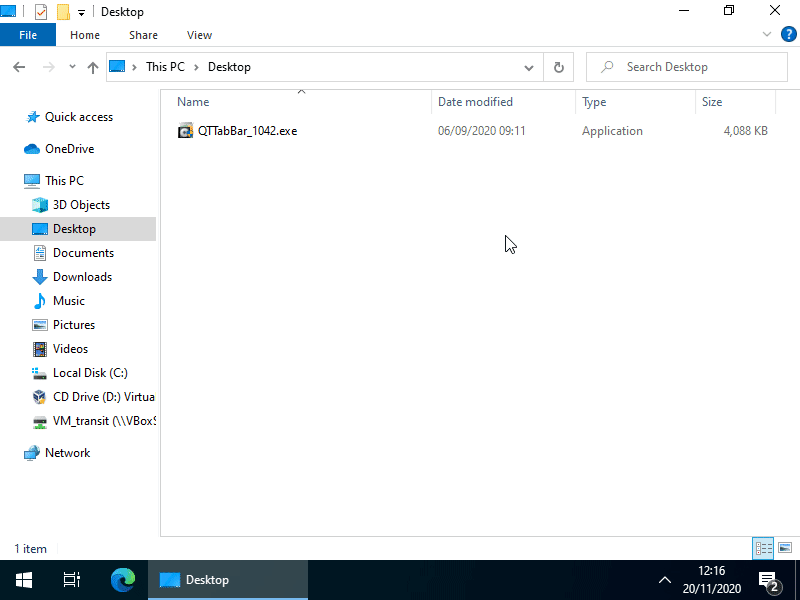Open VM_transit network drive in sidebar
Image resolution: width=800 pixels, height=600 pixels.
click(104, 420)
